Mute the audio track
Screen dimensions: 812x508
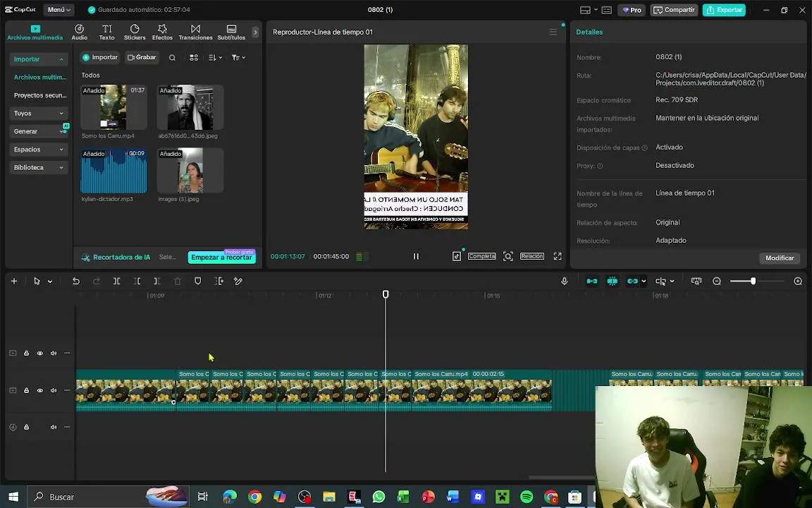tap(54, 427)
